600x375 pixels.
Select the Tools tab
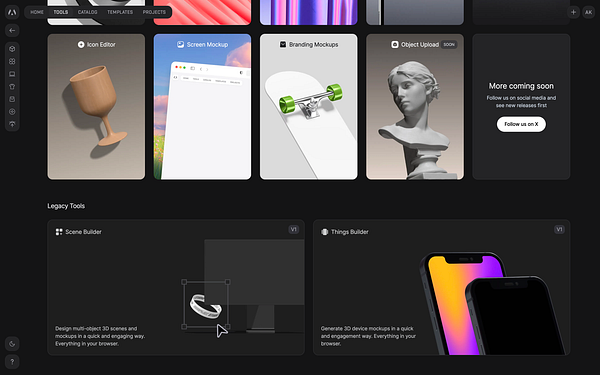pos(60,12)
